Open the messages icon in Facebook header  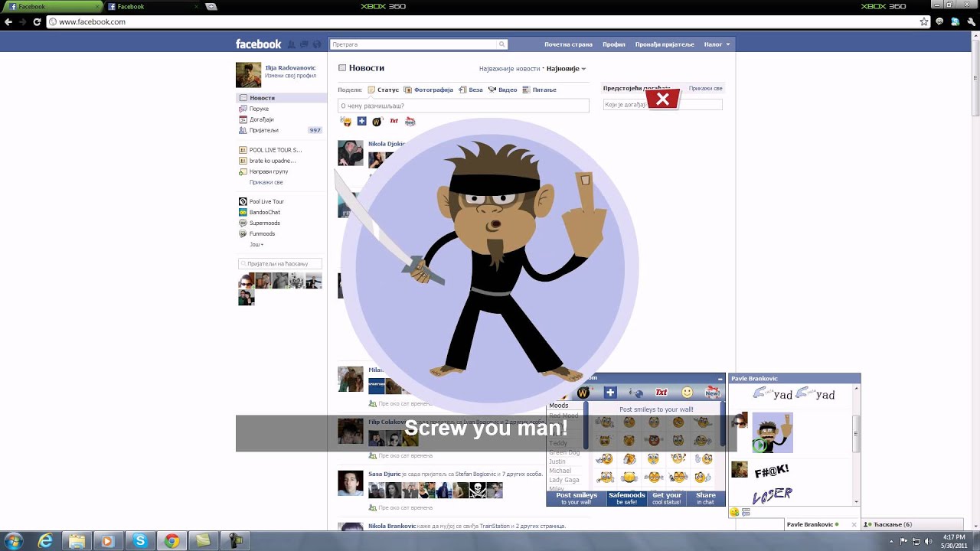pyautogui.click(x=304, y=44)
